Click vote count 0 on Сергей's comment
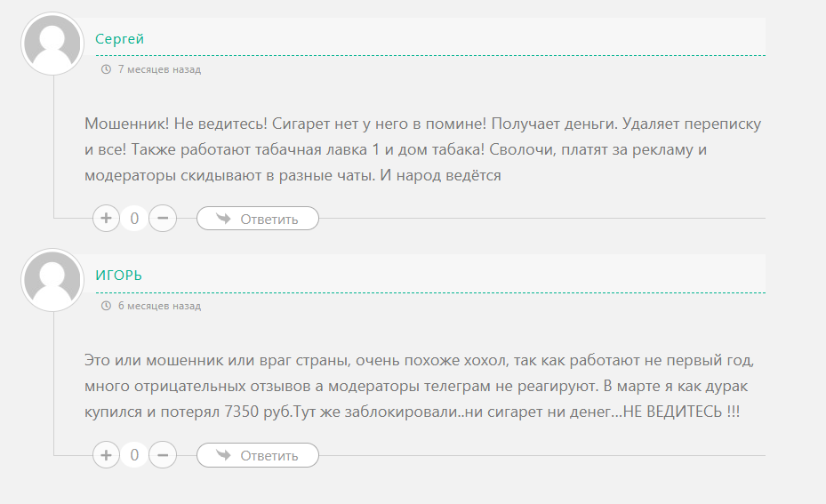Viewport: 826px width, 504px height. [134, 218]
